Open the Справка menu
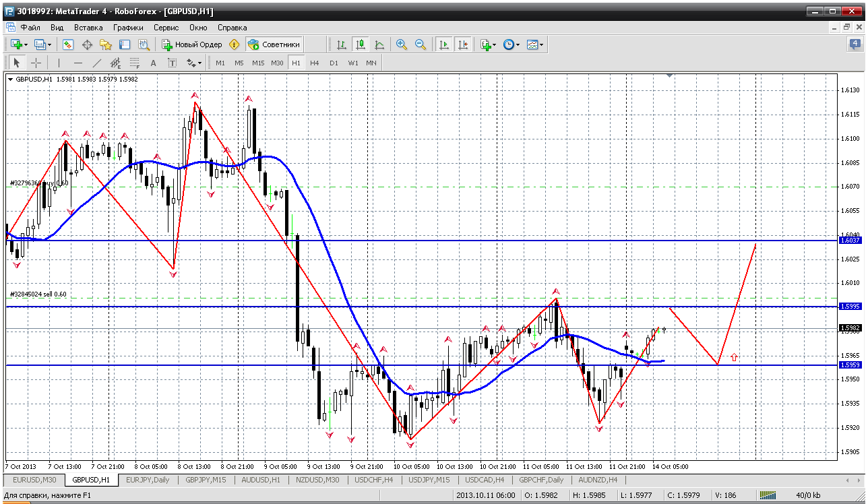Image resolution: width=868 pixels, height=504 pixels. tap(232, 28)
